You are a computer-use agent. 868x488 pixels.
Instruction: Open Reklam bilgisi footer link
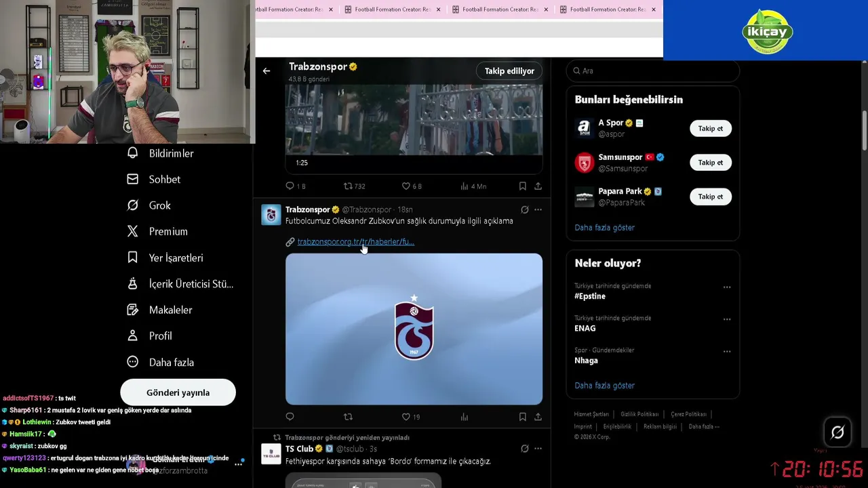point(660,427)
